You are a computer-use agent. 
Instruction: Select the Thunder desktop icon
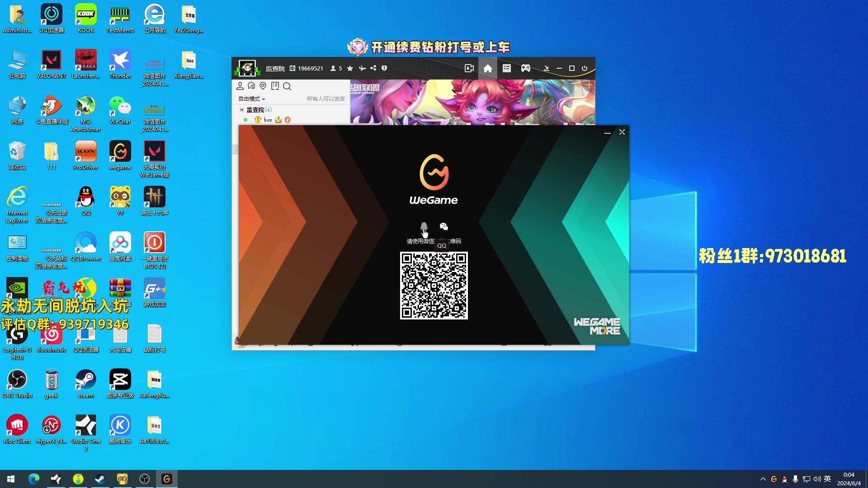point(120,64)
